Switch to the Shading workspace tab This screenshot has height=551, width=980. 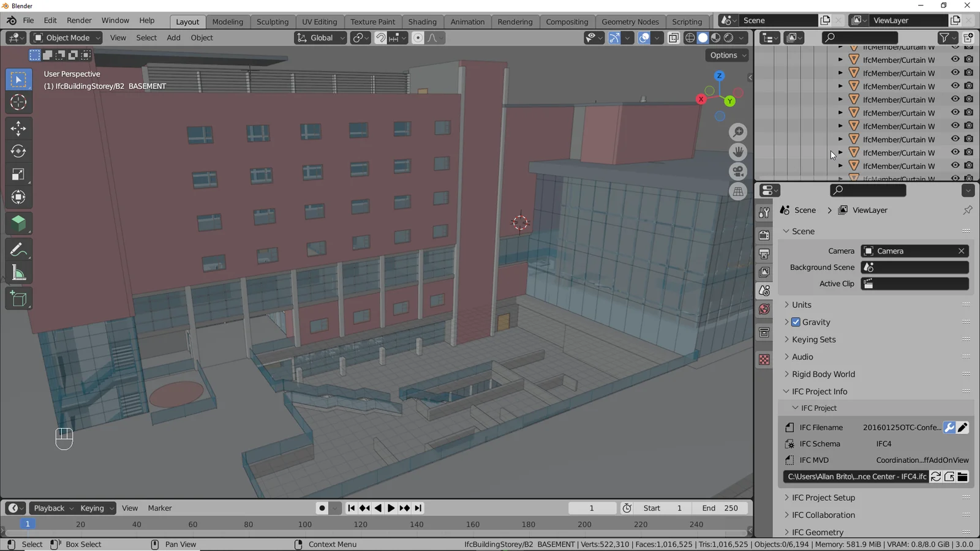click(422, 21)
